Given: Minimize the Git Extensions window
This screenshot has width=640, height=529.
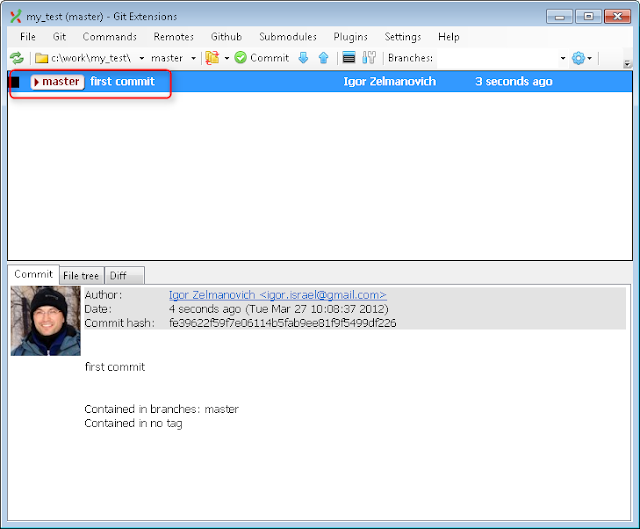Looking at the screenshot, I should pyautogui.click(x=559, y=16).
